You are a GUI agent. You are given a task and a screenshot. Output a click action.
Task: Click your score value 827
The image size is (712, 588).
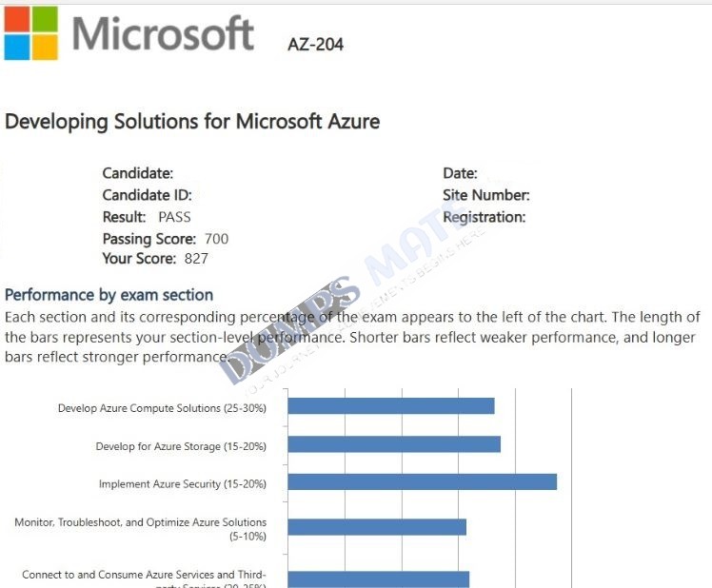pyautogui.click(x=196, y=259)
